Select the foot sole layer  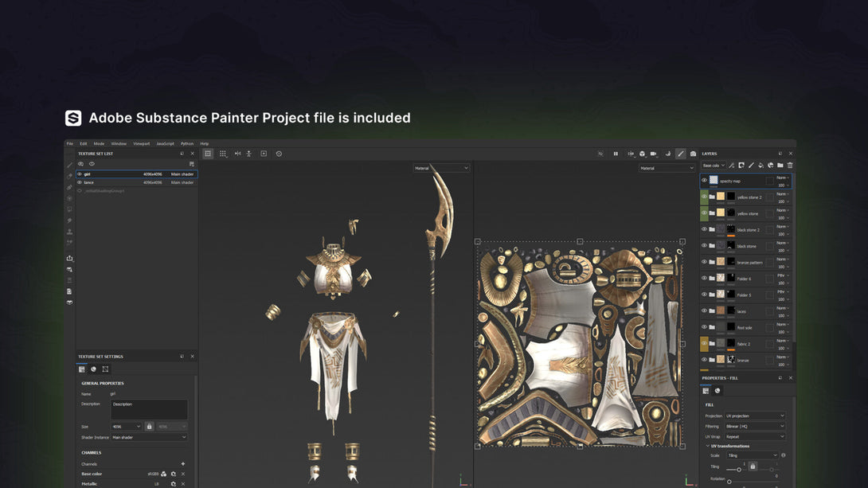click(745, 327)
